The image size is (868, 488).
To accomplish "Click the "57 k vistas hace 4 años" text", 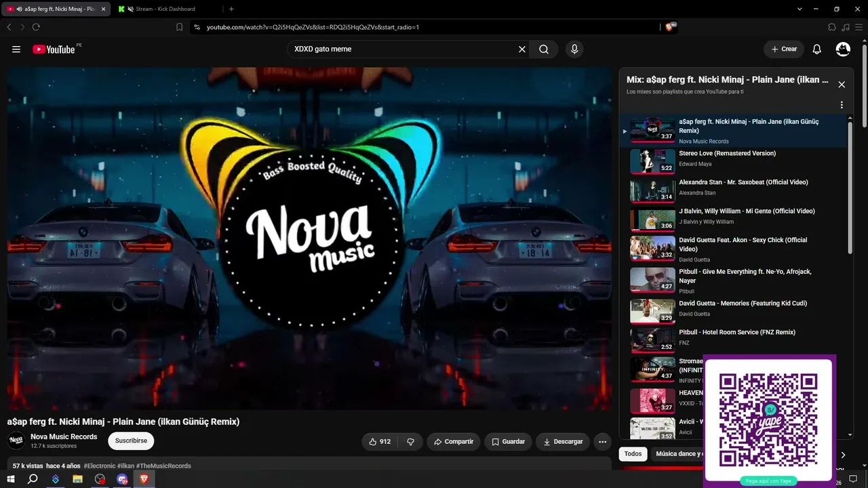I will click(x=46, y=466).
